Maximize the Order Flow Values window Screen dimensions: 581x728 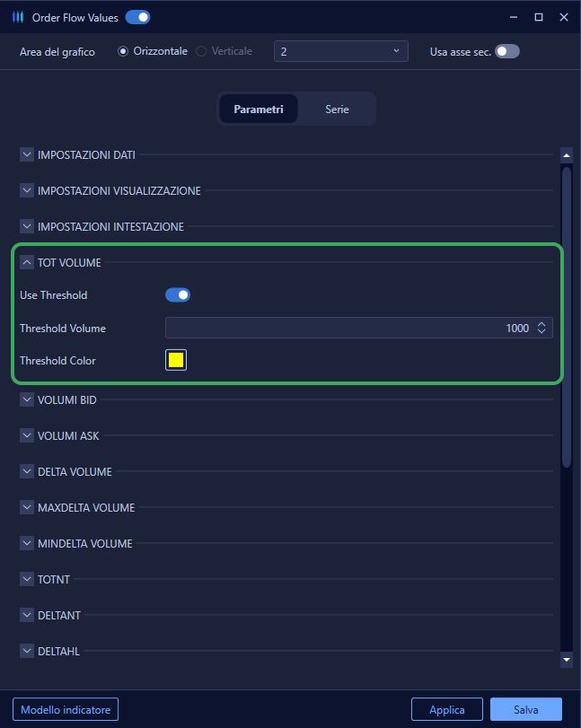[539, 17]
